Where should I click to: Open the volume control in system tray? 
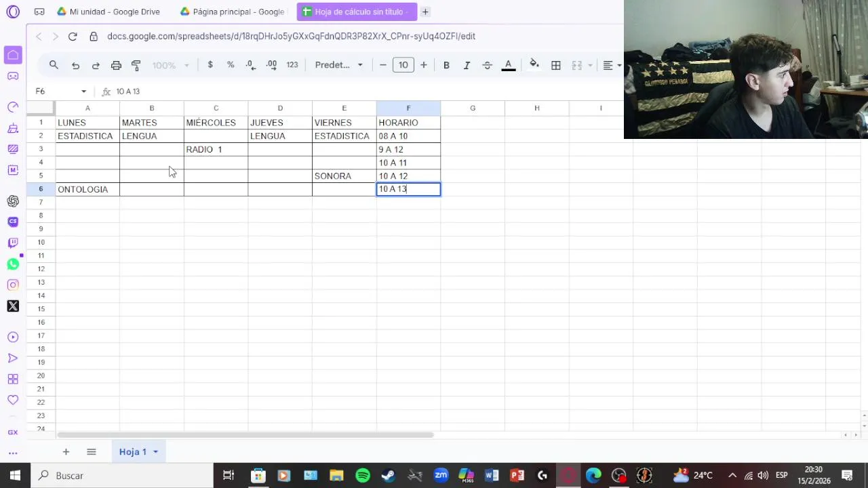point(763,475)
